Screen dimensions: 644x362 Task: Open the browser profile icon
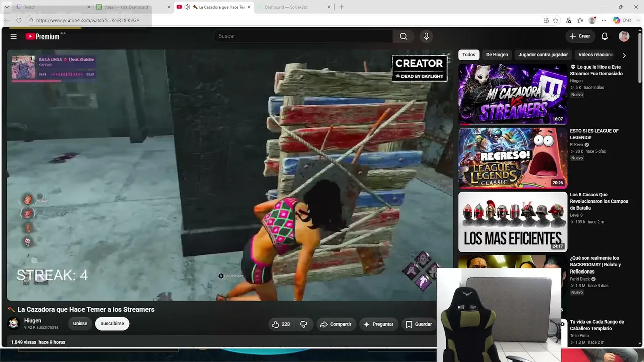click(x=592, y=20)
